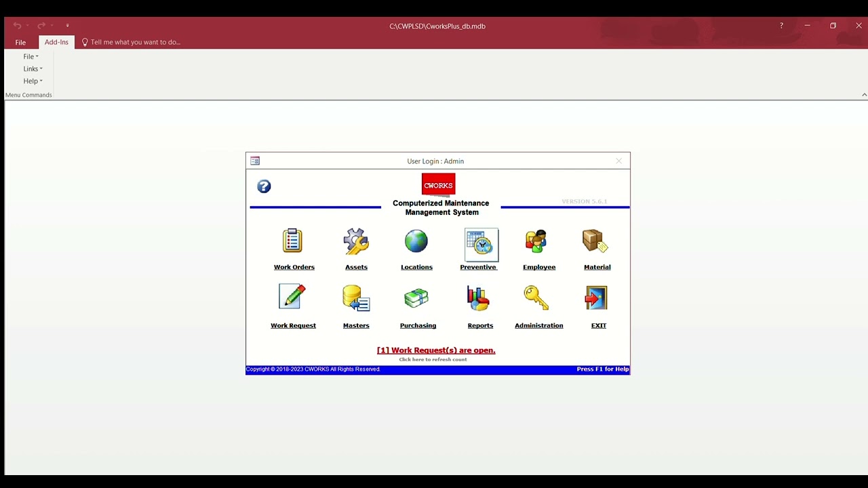Open the Locations globe icon
868x488 pixels.
coord(416,241)
